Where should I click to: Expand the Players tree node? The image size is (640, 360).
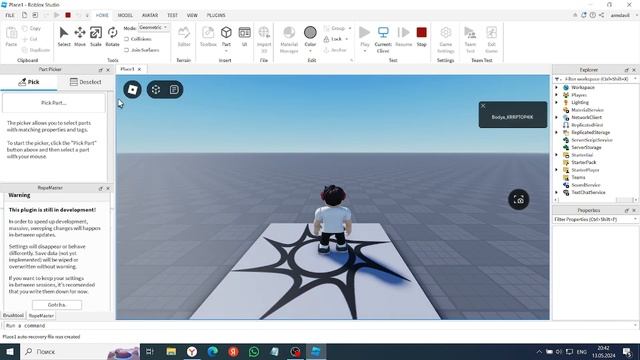click(556, 95)
